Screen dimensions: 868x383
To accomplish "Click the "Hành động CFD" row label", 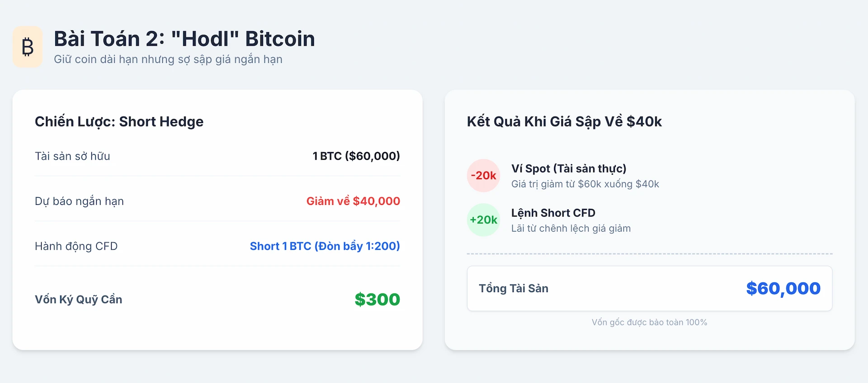I will click(76, 246).
